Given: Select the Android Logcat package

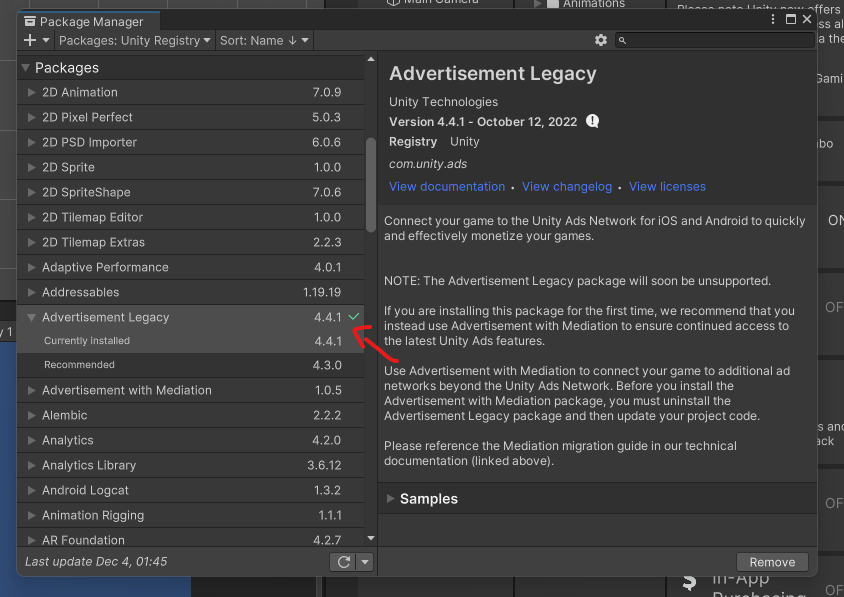Looking at the screenshot, I should coord(191,490).
